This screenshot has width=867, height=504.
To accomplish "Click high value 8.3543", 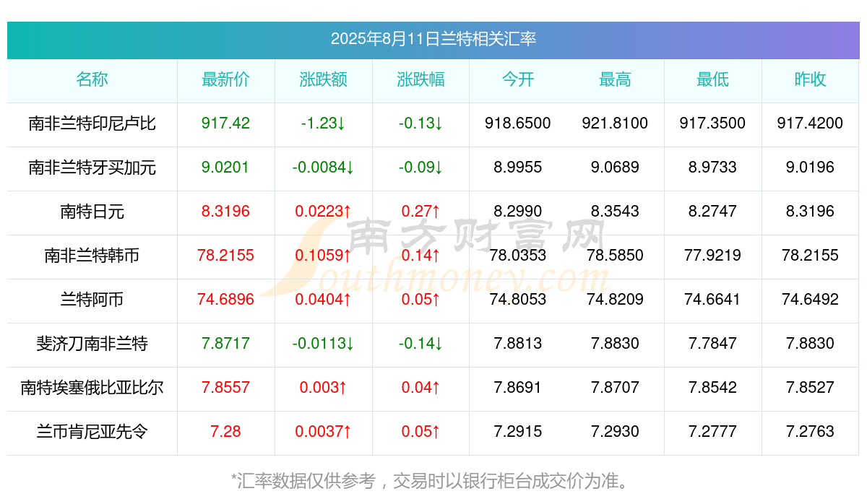I will coord(615,212).
